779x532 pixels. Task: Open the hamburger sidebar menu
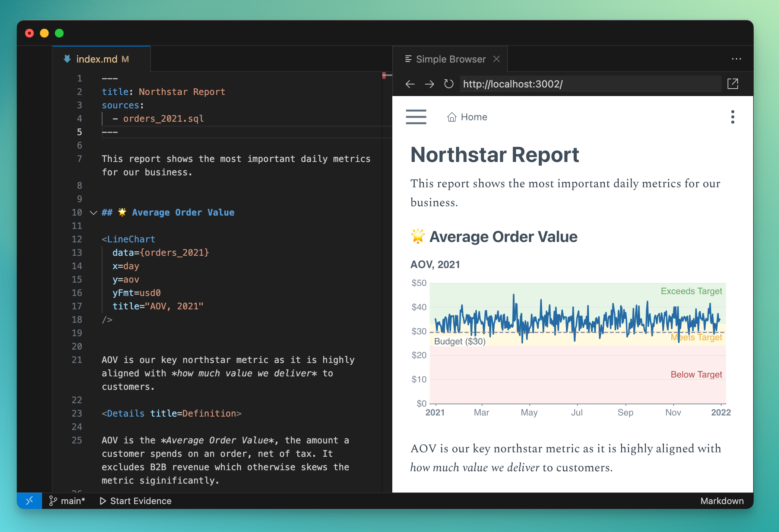[x=416, y=117]
